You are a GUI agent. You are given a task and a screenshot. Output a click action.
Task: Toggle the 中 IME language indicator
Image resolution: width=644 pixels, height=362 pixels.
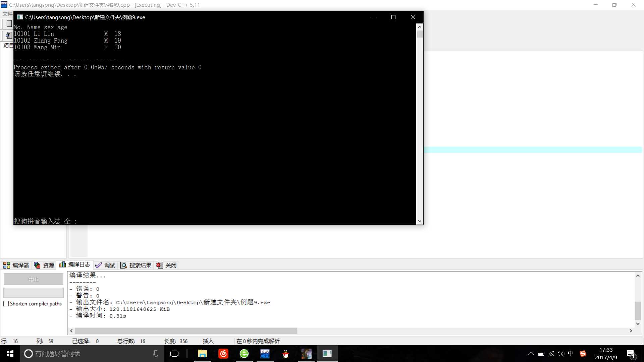click(x=571, y=353)
